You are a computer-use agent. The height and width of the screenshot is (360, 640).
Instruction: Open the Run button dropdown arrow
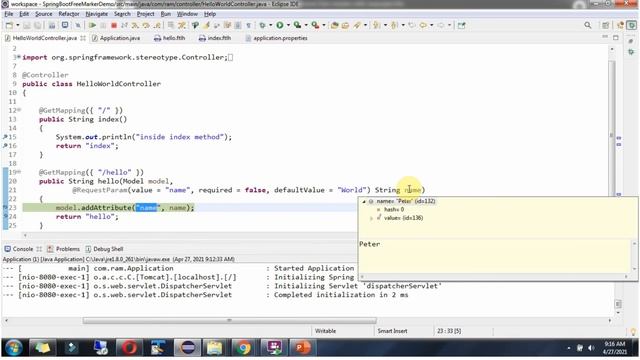(x=288, y=25)
